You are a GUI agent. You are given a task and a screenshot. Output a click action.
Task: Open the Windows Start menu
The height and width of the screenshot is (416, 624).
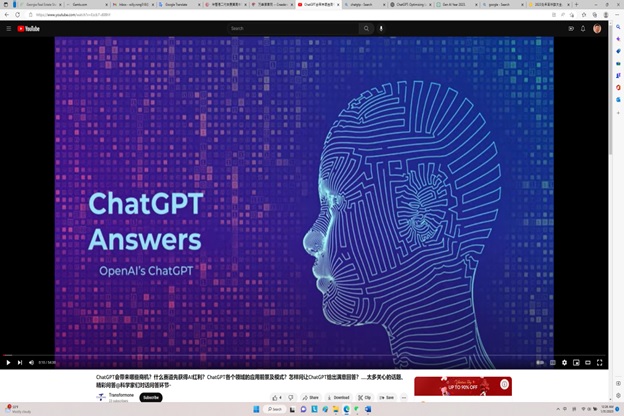coord(256,409)
